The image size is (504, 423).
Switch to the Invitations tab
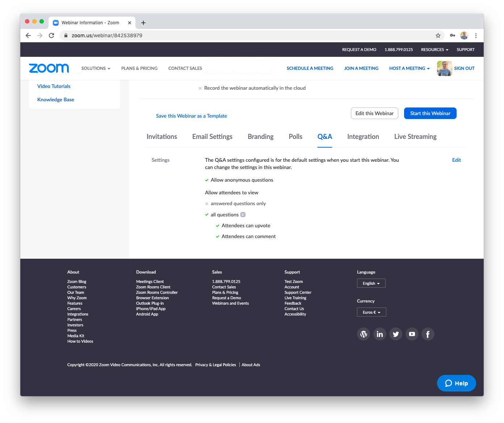point(162,137)
